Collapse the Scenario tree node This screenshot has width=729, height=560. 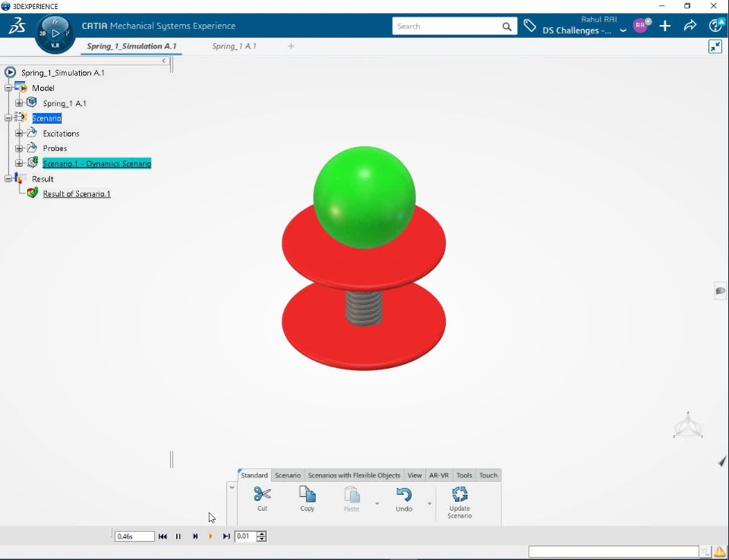coord(8,118)
